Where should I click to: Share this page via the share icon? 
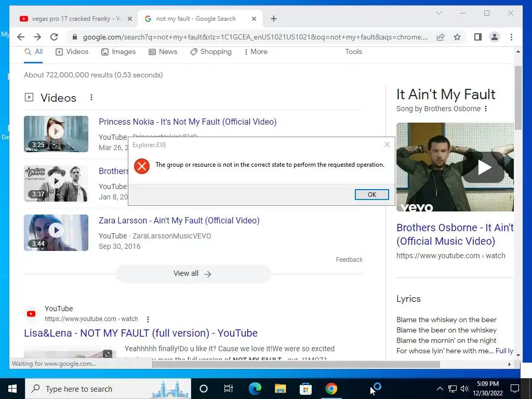[441, 37]
